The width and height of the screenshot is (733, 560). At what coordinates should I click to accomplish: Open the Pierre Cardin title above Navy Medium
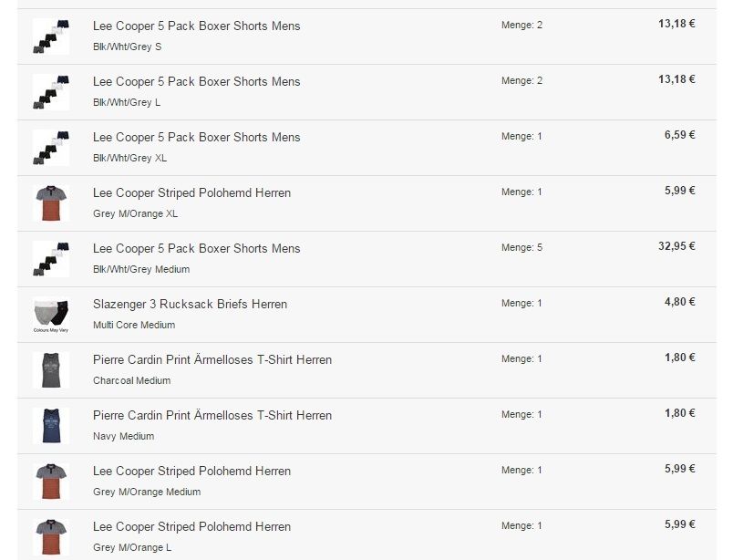pos(212,415)
